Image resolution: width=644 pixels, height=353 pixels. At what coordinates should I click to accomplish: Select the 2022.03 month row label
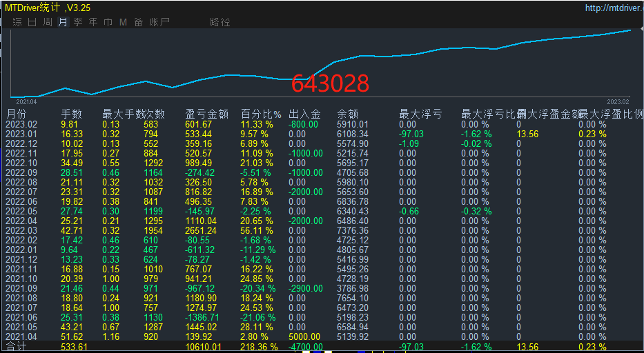[x=21, y=231]
